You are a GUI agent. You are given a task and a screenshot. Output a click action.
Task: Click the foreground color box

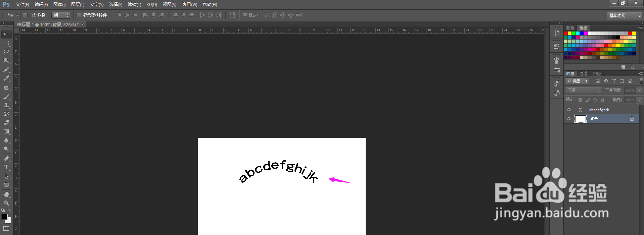click(5, 217)
